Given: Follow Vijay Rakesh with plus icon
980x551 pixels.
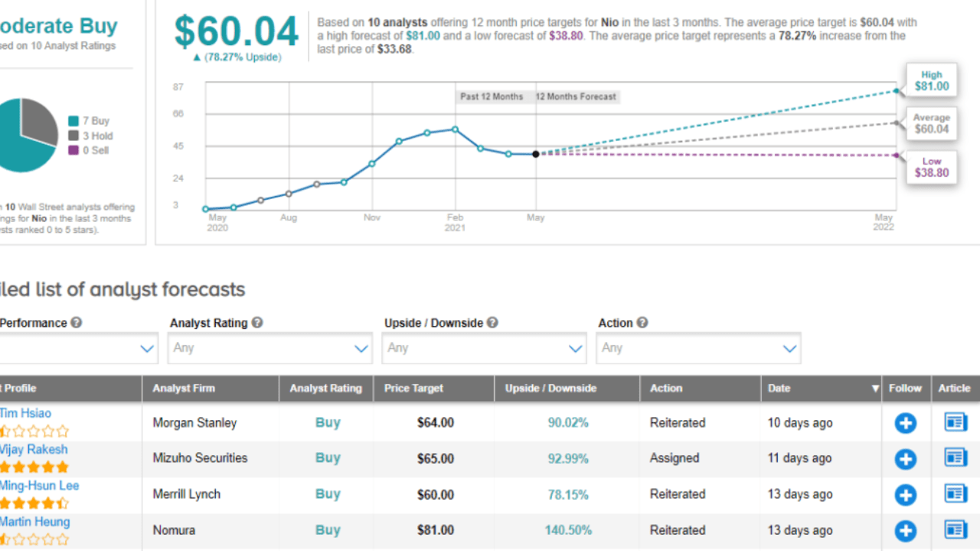Looking at the screenshot, I should pyautogui.click(x=906, y=459).
